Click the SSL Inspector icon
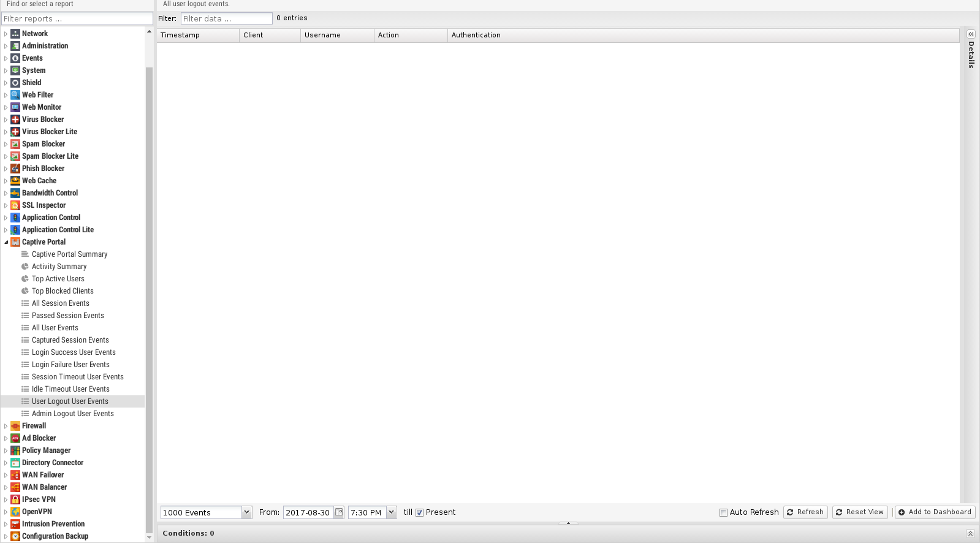The height and width of the screenshot is (543, 980). pos(15,205)
